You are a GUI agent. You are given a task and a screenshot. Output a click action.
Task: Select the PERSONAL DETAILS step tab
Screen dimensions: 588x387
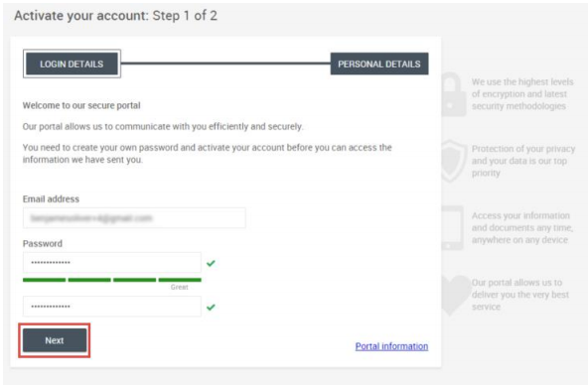point(379,64)
